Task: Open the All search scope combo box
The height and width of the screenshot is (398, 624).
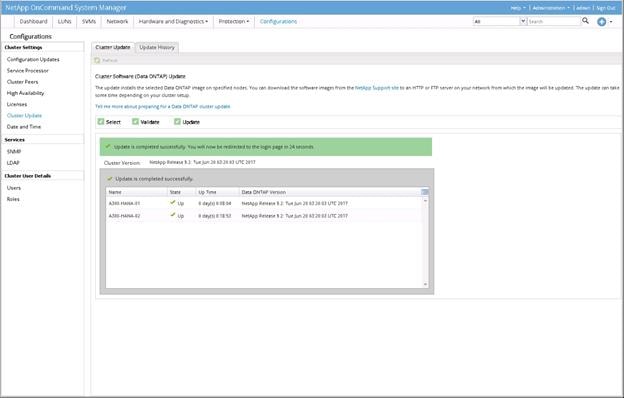Action: [x=499, y=21]
